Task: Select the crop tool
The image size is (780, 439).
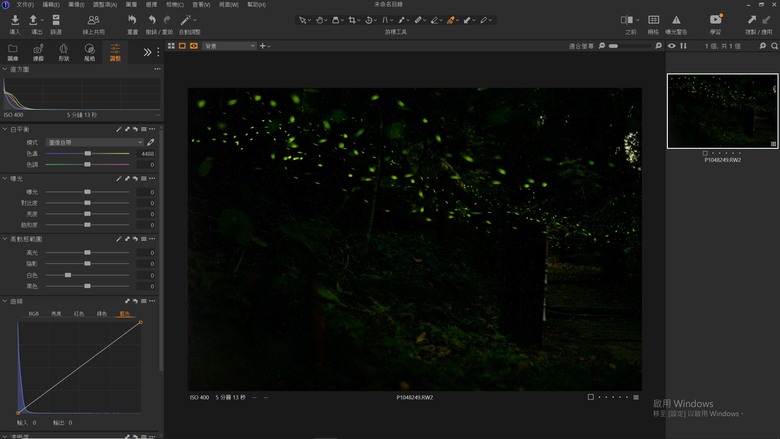Action: tap(352, 20)
